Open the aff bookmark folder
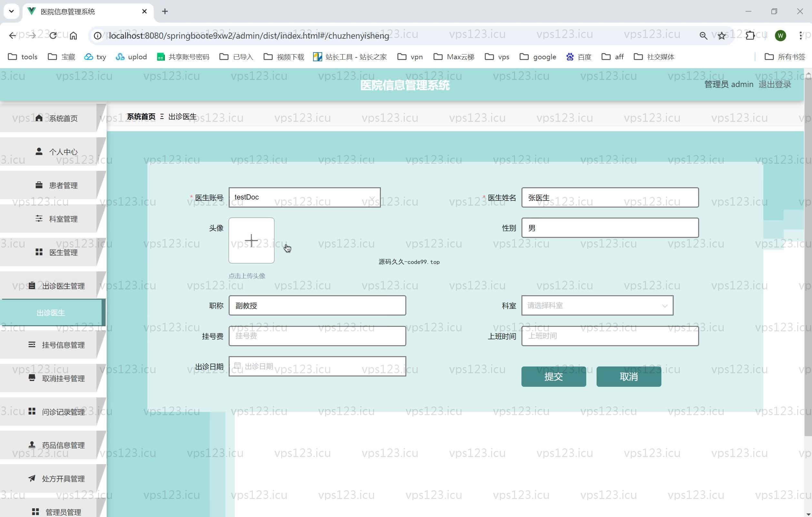812x517 pixels. click(612, 57)
